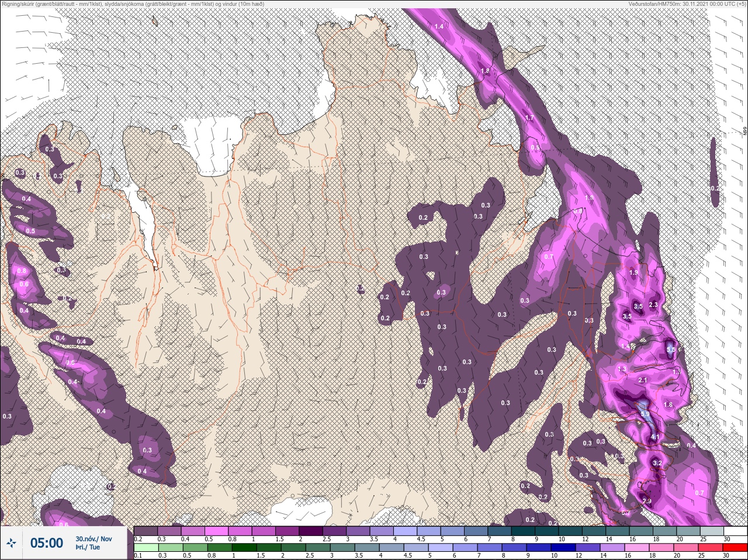Select the upper legend swatch starting at 2
This screenshot has width=748, height=560.
(x=311, y=531)
